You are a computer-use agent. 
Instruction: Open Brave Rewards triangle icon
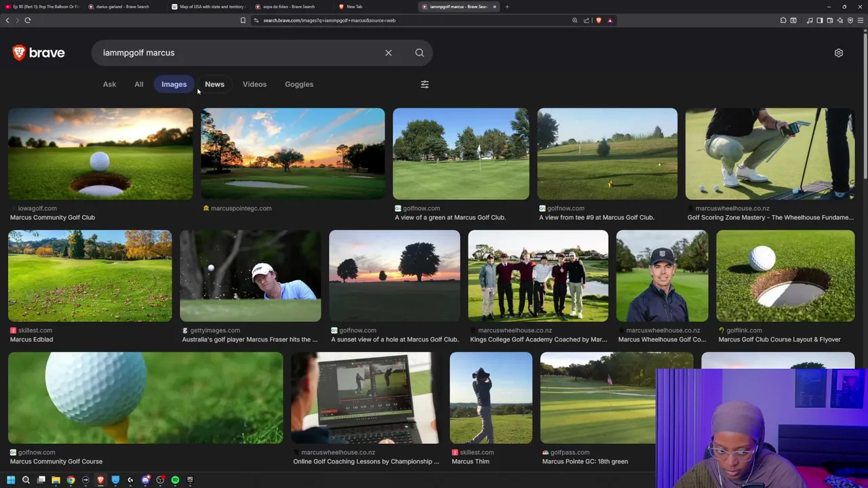(x=610, y=20)
